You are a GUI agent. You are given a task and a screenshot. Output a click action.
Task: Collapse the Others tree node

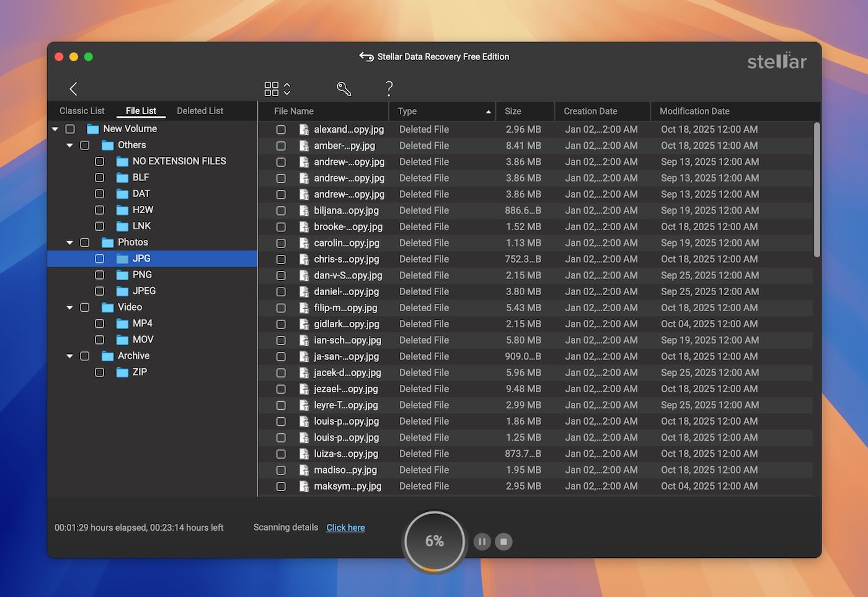69,145
